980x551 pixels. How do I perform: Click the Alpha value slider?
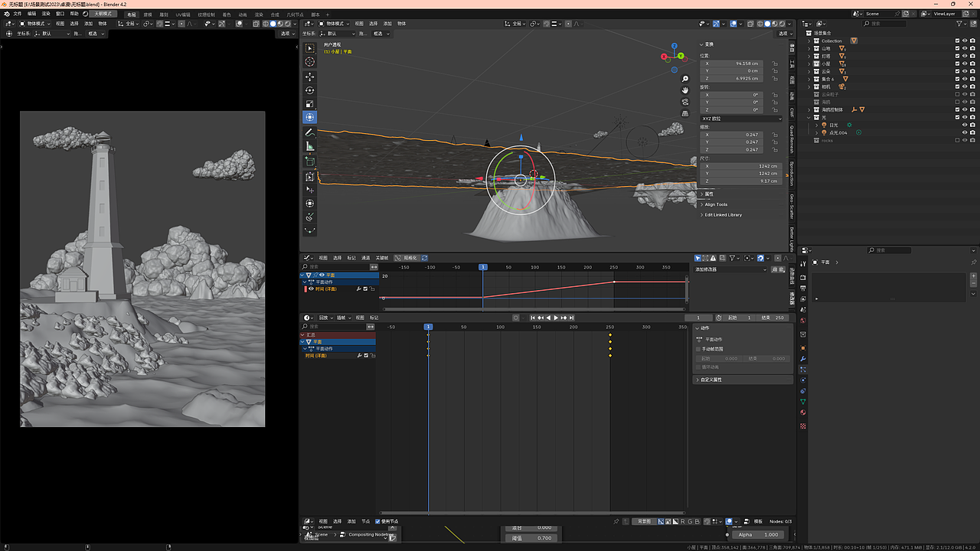point(758,535)
